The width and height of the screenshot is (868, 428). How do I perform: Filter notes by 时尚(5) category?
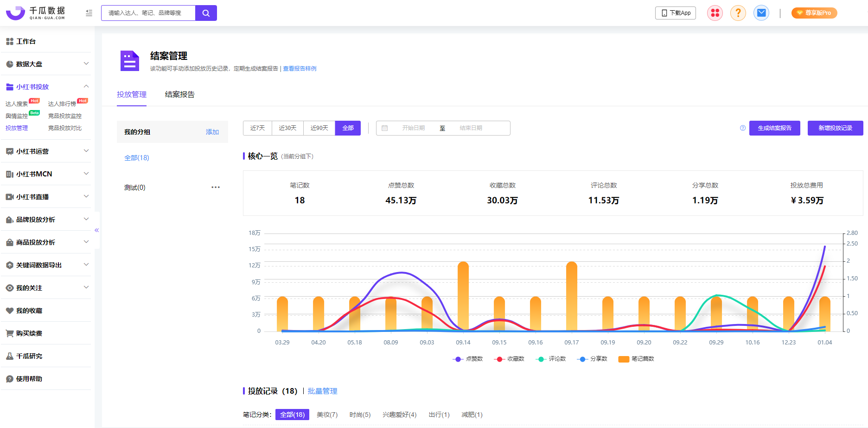[x=360, y=415]
